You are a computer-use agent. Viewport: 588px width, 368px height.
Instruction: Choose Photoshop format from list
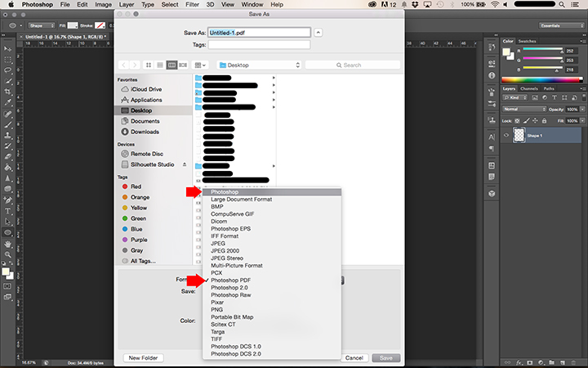(x=272, y=192)
